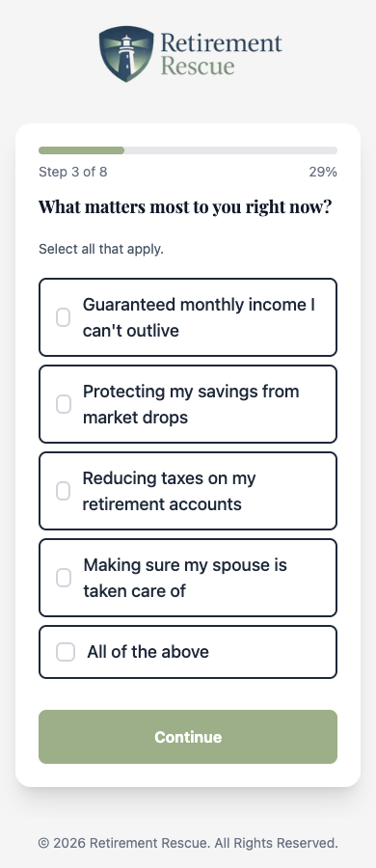Screen dimensions: 376x868
Task: Select the 'Making sure my spouse is taken care of' label
Action: (x=185, y=578)
